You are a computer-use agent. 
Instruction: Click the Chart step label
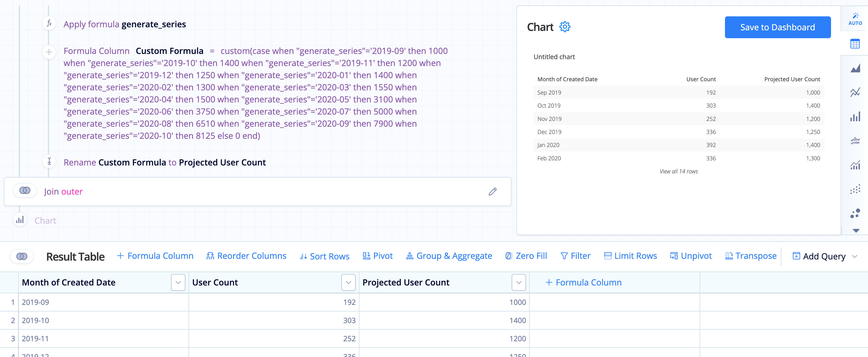(45, 221)
